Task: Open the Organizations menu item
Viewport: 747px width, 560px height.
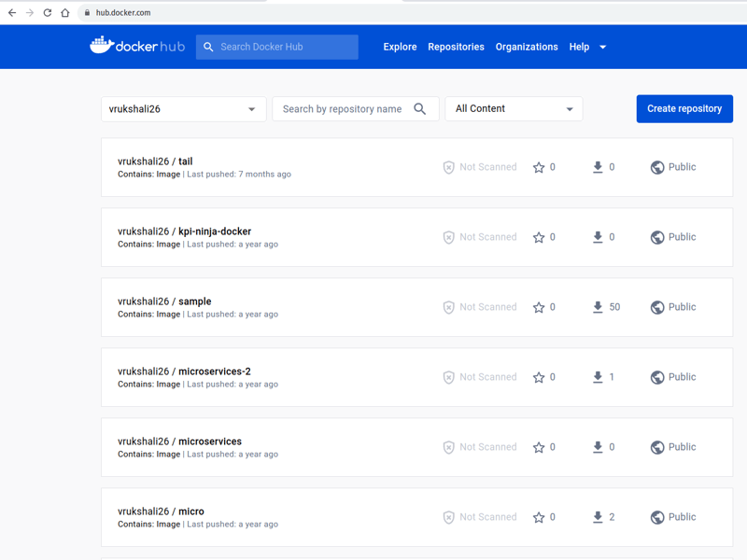Action: (x=527, y=47)
